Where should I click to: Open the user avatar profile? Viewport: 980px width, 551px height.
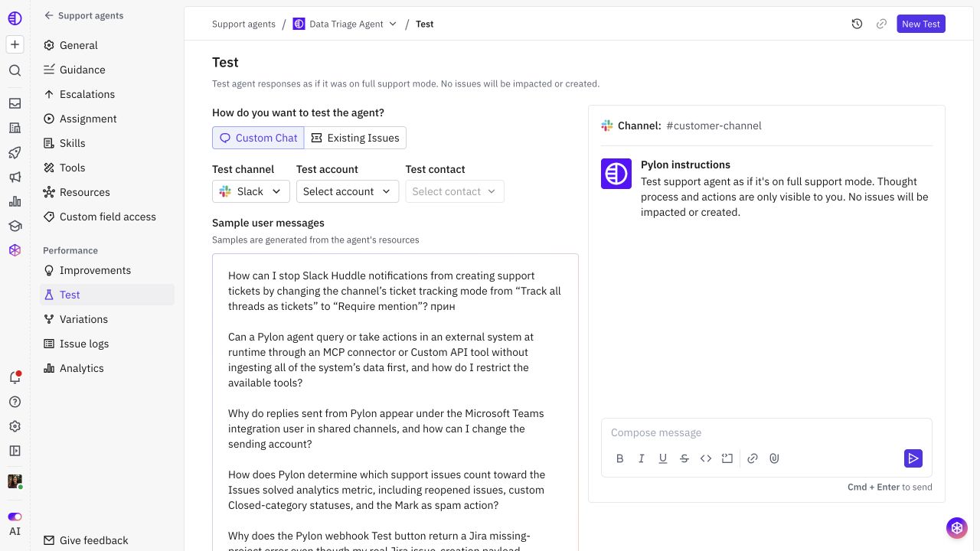click(15, 481)
